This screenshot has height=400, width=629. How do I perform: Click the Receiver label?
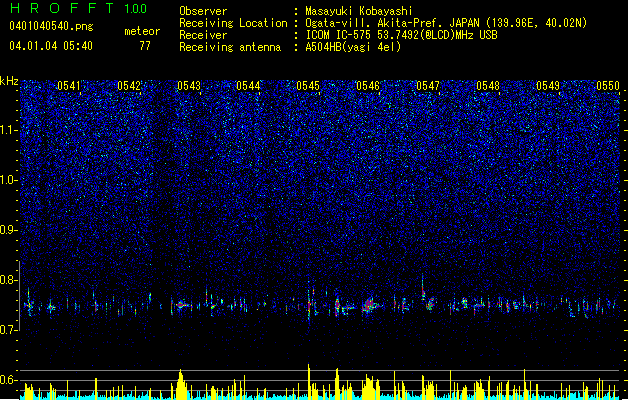tap(203, 35)
